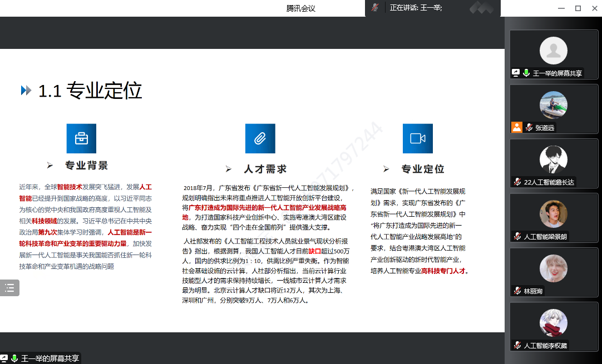Click the orange host badge beside 张道远

click(x=517, y=127)
